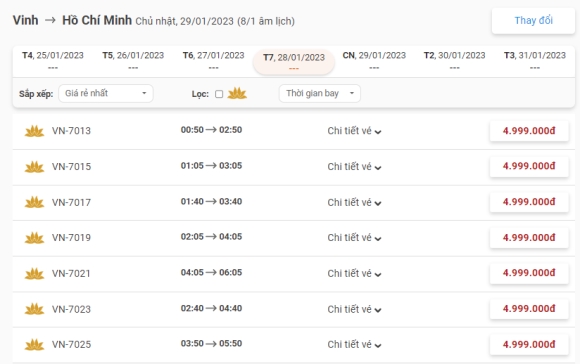Open the Giá rẻ nhất sort dropdown
Viewport: 580px width, 364px height.
point(106,93)
